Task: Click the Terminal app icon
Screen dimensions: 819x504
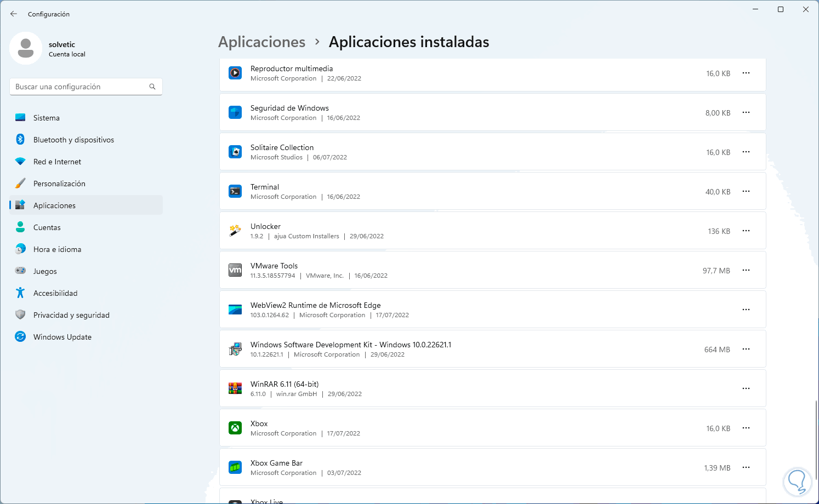Action: [x=235, y=191]
